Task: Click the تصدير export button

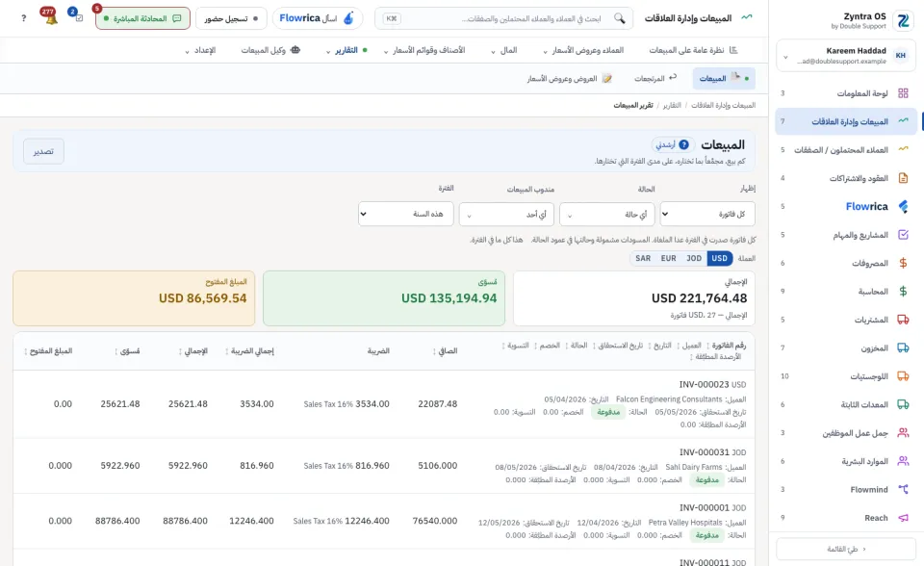Action: click(43, 151)
